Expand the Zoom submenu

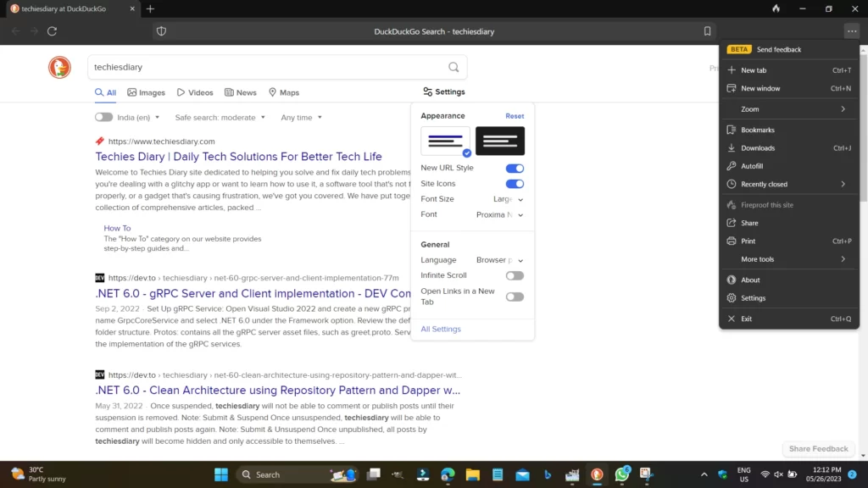pos(789,109)
